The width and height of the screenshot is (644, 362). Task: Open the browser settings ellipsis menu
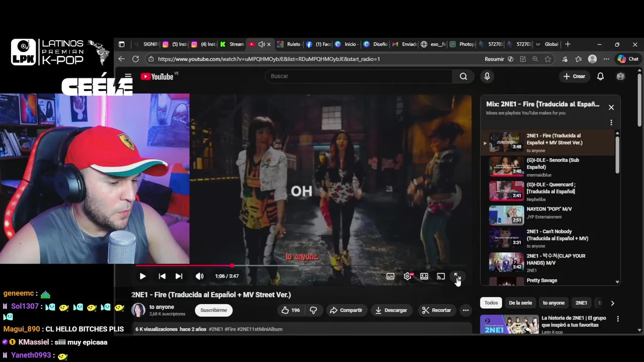[x=606, y=59]
